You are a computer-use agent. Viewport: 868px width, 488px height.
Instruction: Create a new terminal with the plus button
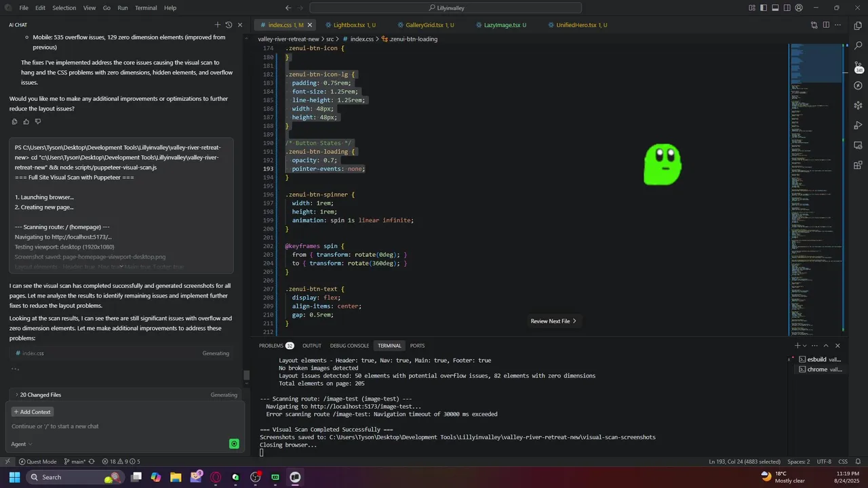(798, 346)
